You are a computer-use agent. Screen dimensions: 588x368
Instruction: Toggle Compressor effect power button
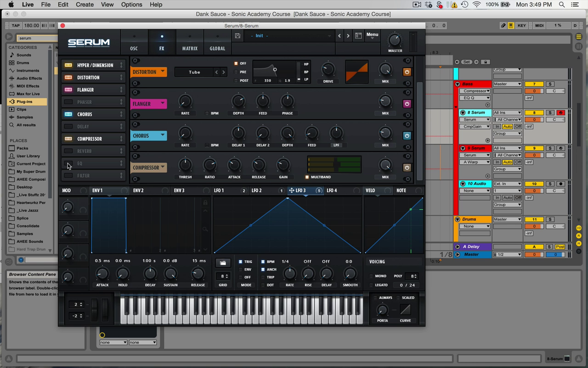point(407,168)
